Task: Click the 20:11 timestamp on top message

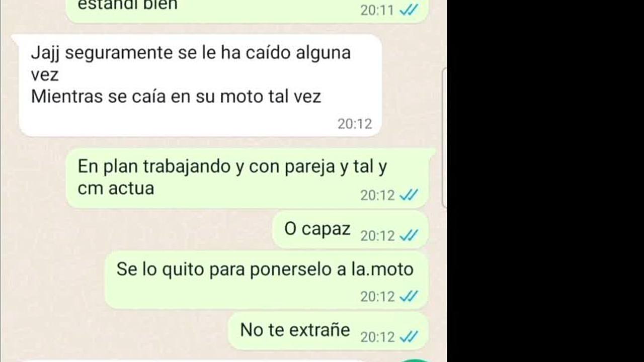Action: click(x=377, y=10)
